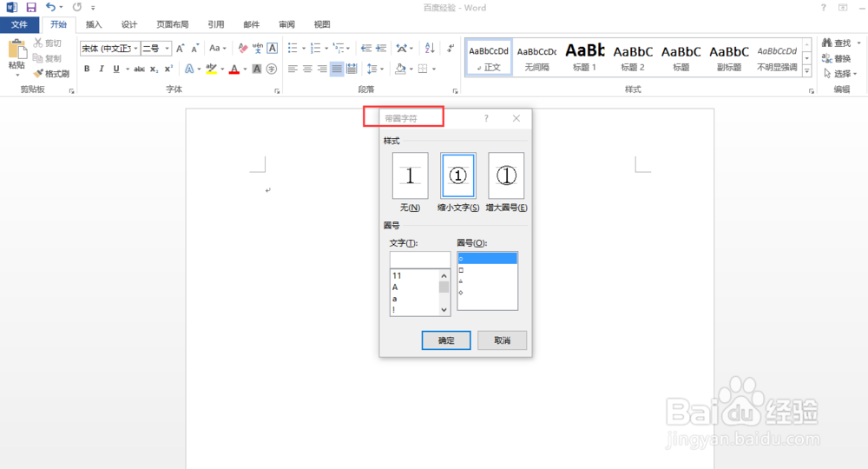Open the font size dropdown 二号
Image resolution: width=868 pixels, height=469 pixels.
[x=167, y=48]
